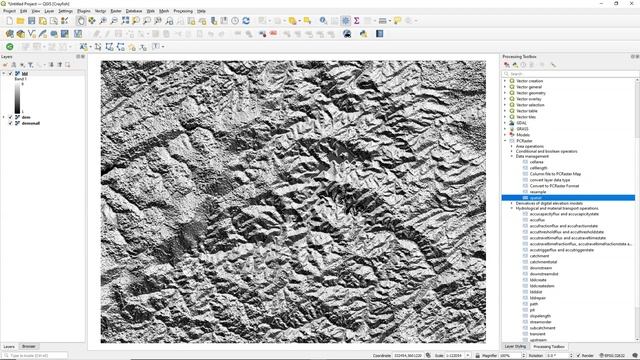
Task: Open the Scale dropdown in status bar
Action: click(468, 356)
